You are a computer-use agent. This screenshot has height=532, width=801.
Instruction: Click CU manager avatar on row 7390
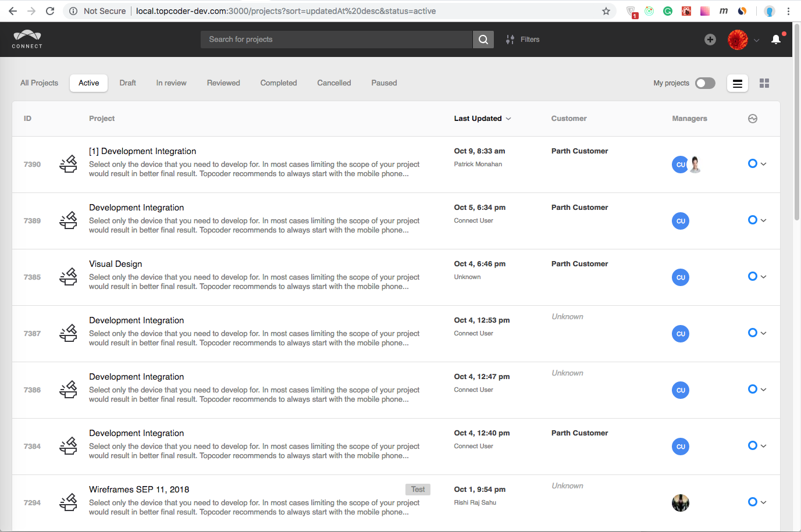[x=679, y=165]
